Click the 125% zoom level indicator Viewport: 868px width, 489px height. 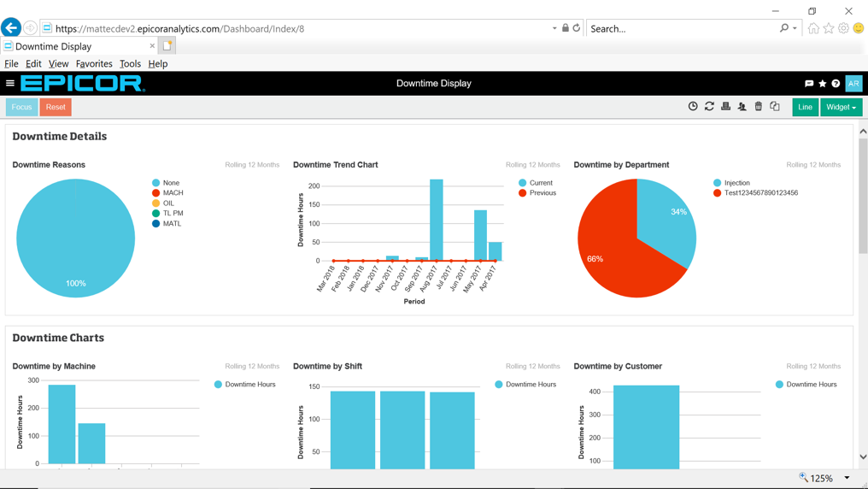coord(816,478)
